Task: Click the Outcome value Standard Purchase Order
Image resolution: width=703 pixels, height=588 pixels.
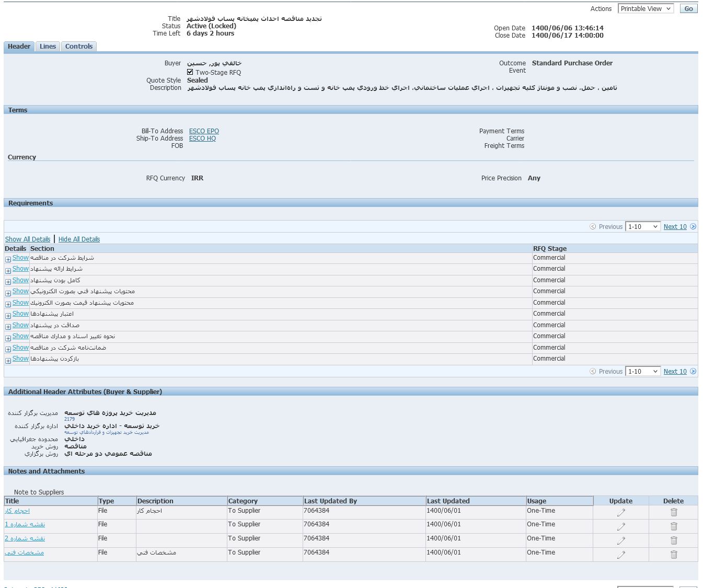Action: [572, 63]
